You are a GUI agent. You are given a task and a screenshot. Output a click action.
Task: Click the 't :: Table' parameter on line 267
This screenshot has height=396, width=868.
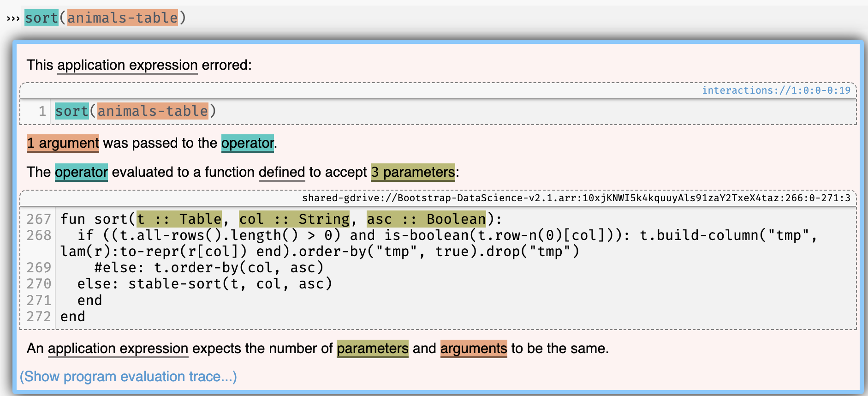179,219
